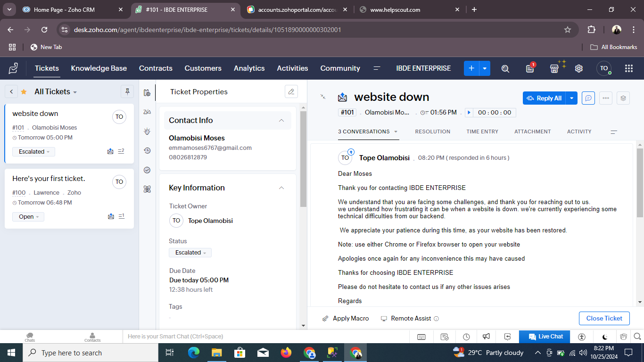Collapse the Contact Info section
Viewport: 644px width, 362px height.
tap(281, 121)
